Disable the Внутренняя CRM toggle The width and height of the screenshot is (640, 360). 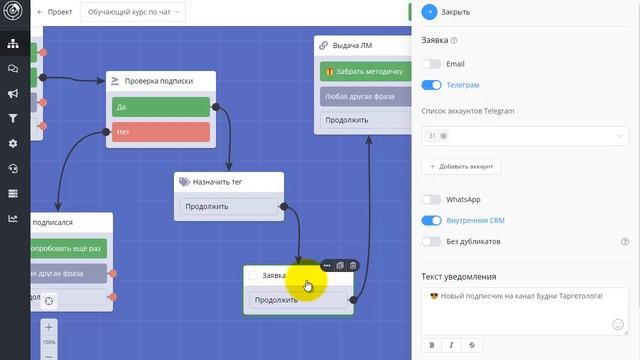click(x=431, y=220)
